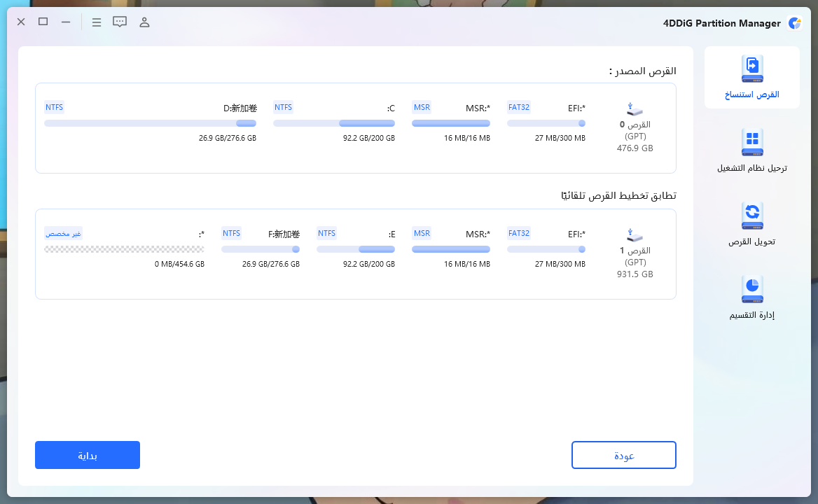Click FAT32 tag in source disk

[x=519, y=107]
